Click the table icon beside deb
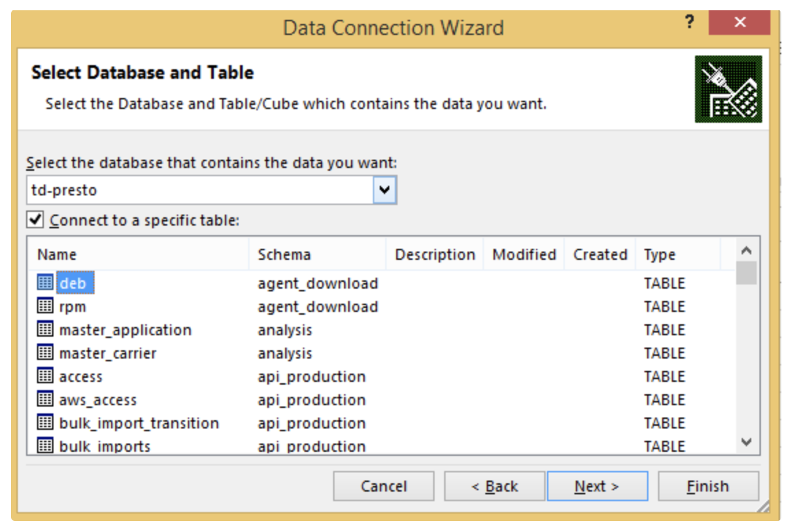The width and height of the screenshot is (791, 532). [x=45, y=282]
